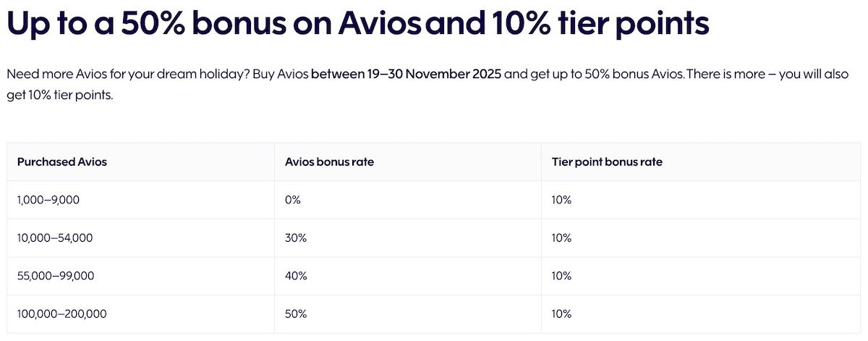Screen dimensions: 868x341
Task: Select the 1,000–9,000 purchased Avios cell
Action: 48,200
